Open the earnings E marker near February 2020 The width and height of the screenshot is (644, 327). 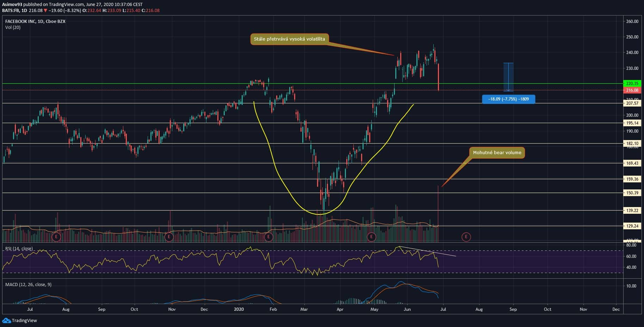[268, 237]
